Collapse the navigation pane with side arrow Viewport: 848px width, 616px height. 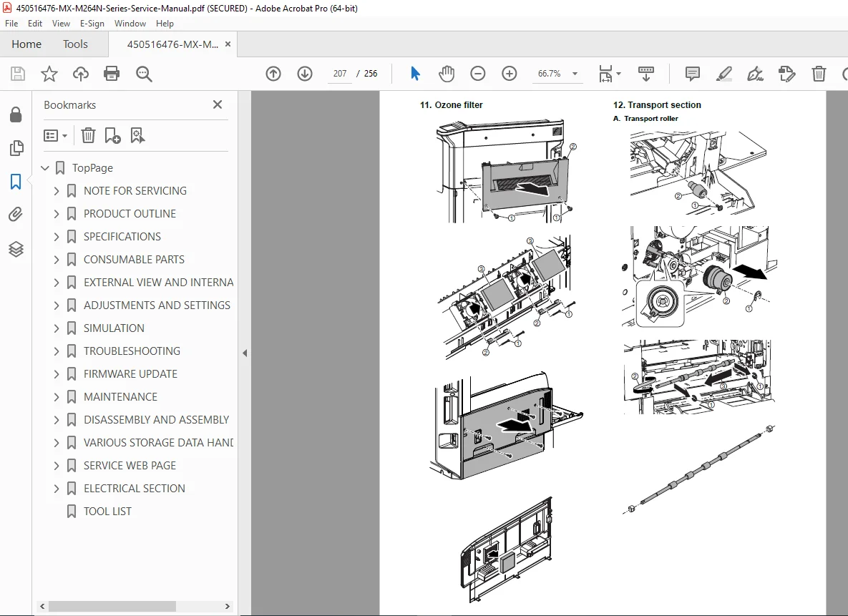245,353
